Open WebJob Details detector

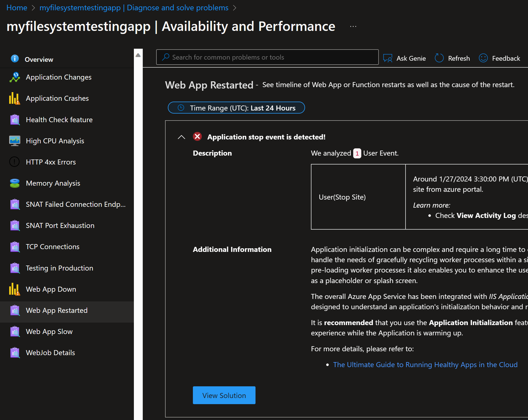pos(67,353)
